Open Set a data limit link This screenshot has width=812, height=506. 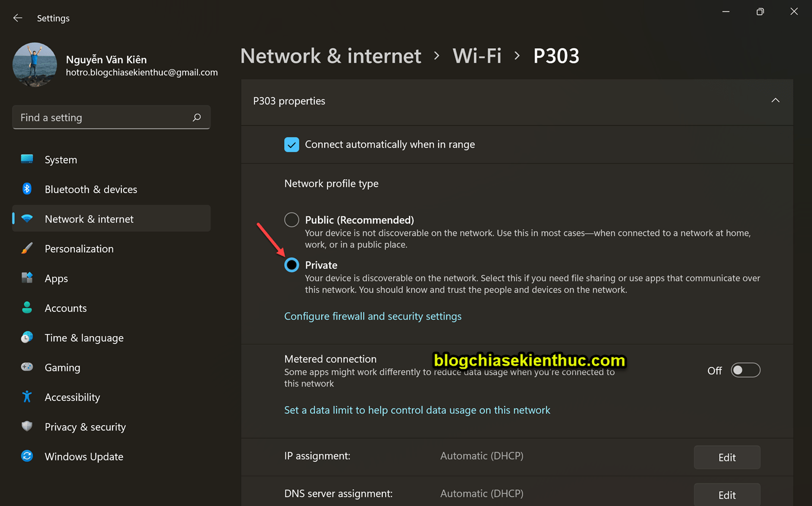[x=417, y=410]
